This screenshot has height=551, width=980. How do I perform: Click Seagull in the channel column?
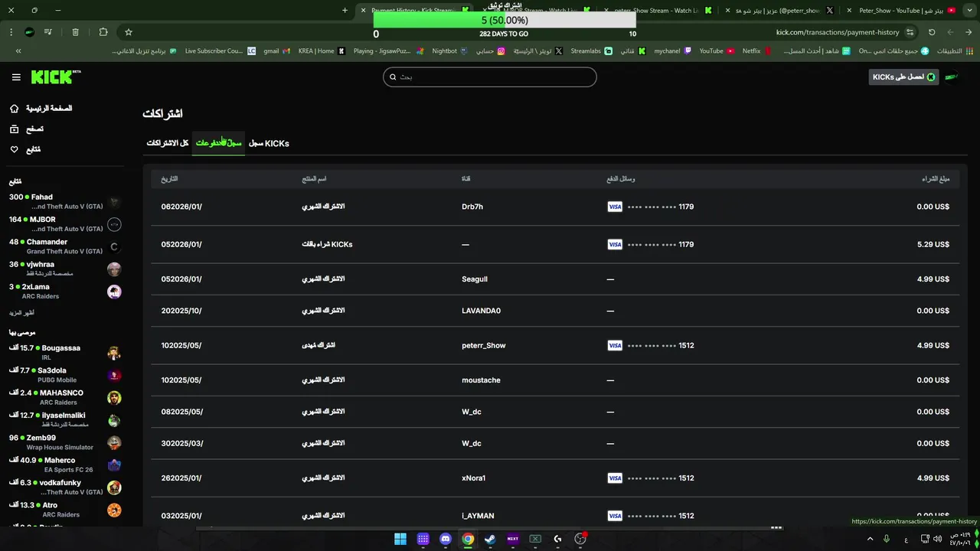pos(475,279)
